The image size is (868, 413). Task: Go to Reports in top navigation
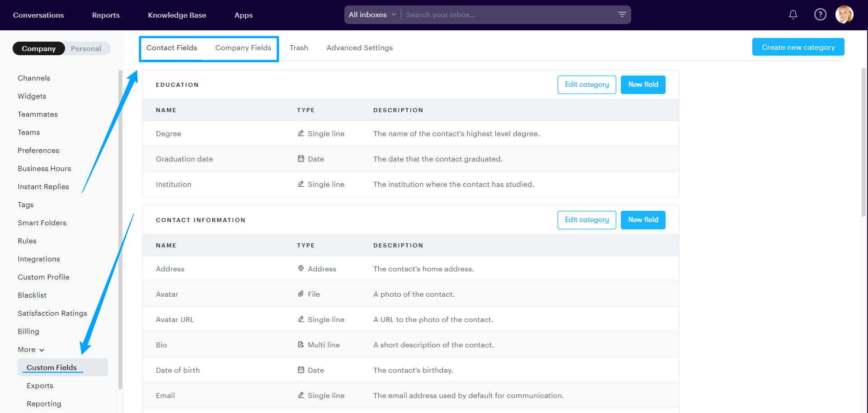point(106,15)
